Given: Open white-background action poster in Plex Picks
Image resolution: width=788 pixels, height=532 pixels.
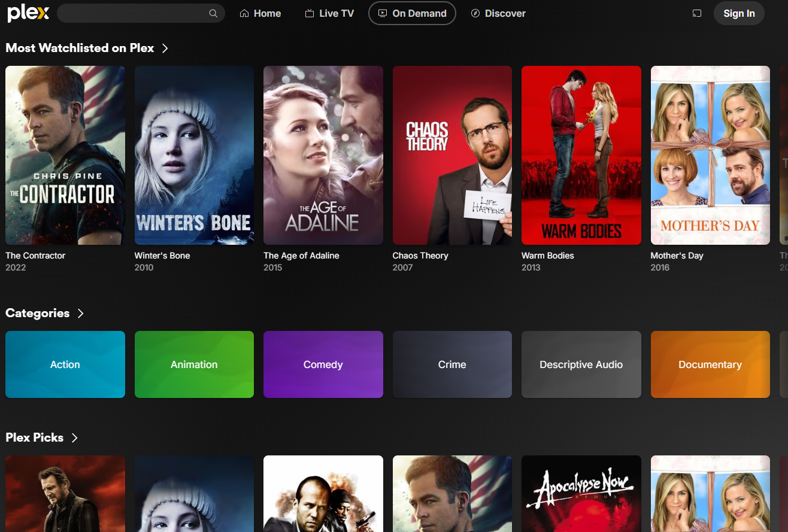Looking at the screenshot, I should pos(323,494).
